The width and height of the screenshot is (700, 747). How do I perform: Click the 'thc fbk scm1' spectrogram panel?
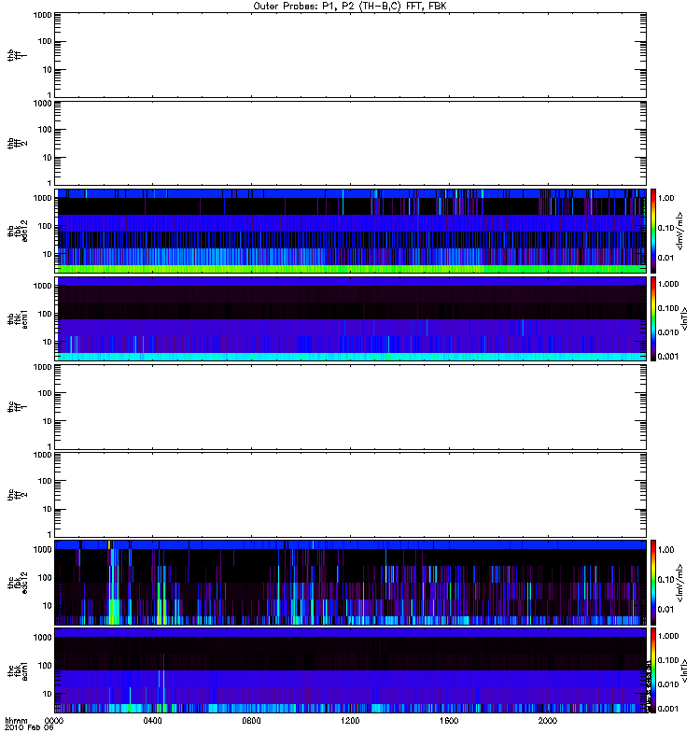351,670
